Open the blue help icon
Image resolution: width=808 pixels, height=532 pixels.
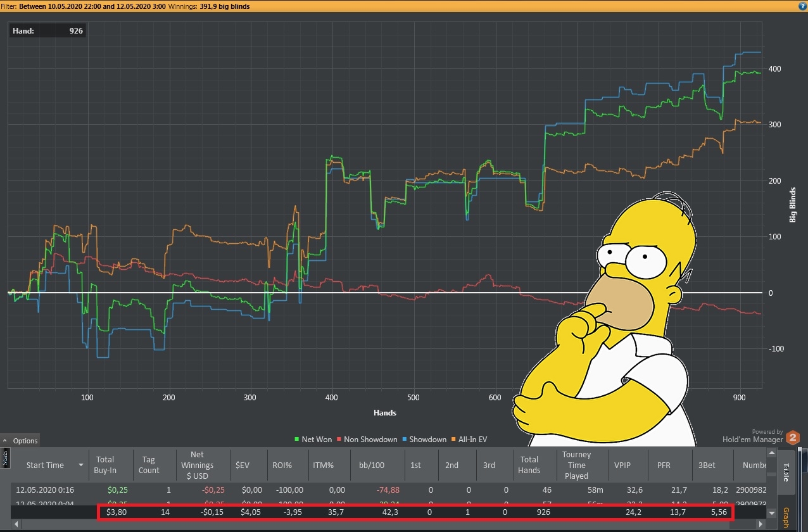(x=802, y=6)
